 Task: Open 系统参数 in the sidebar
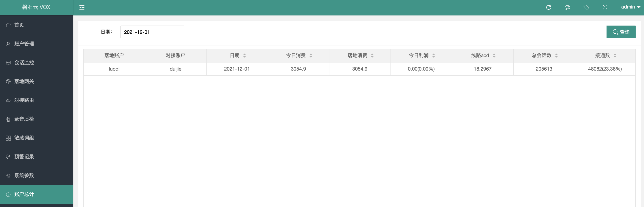click(37, 175)
